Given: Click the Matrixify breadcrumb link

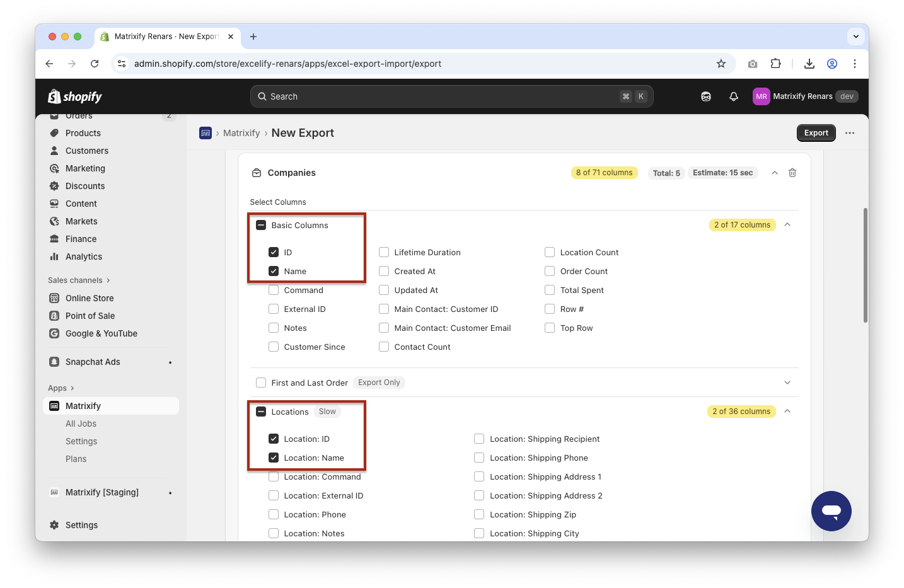Looking at the screenshot, I should point(241,133).
